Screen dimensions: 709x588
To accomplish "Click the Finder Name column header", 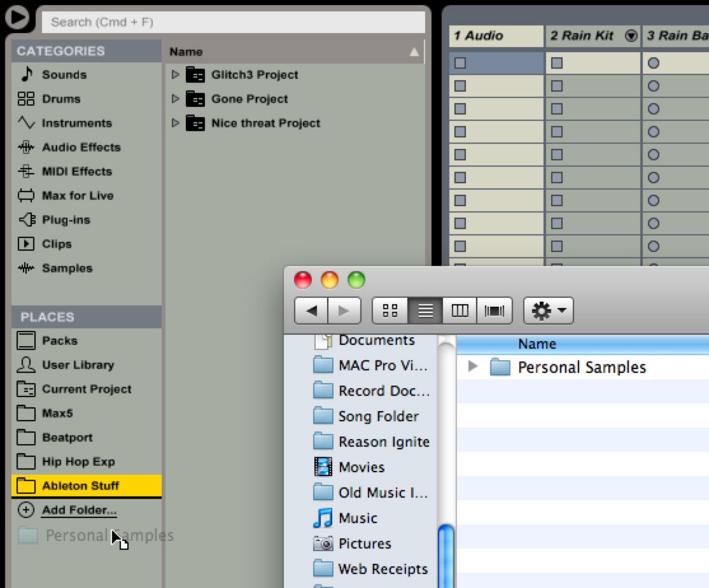I will pos(583,344).
